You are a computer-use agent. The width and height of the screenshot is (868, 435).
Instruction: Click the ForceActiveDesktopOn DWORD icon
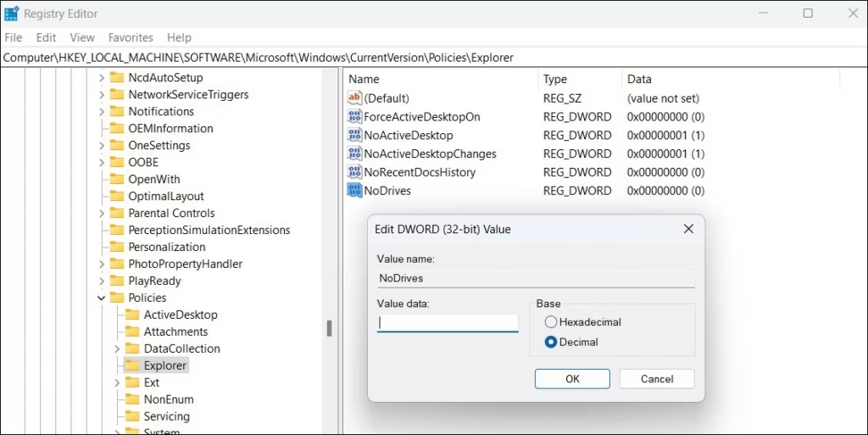pos(354,117)
